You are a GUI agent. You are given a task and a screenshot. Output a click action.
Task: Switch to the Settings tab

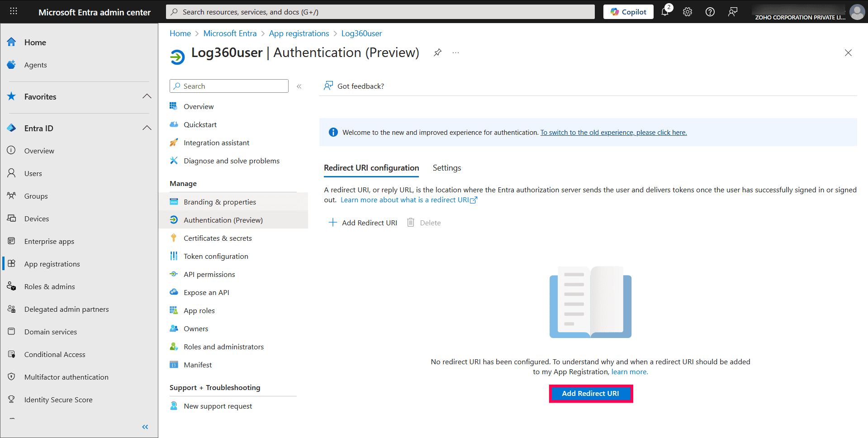[446, 167]
